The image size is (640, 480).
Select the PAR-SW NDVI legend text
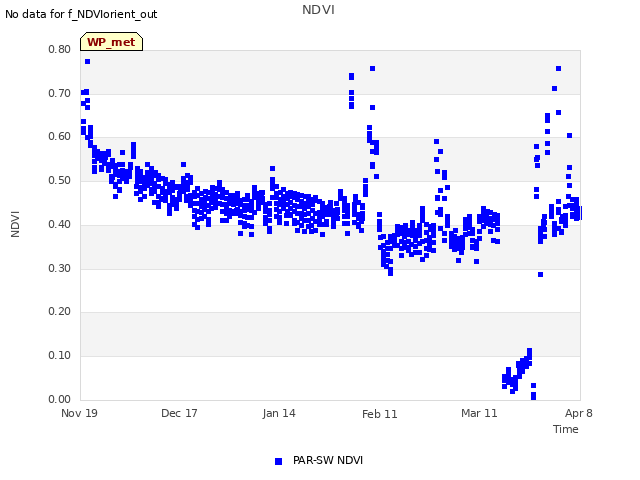point(328,460)
